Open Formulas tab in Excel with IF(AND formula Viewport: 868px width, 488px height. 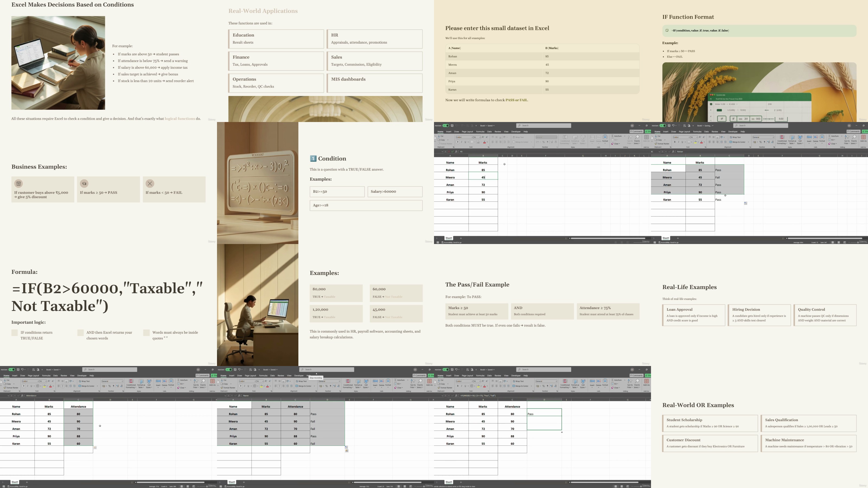tap(480, 375)
